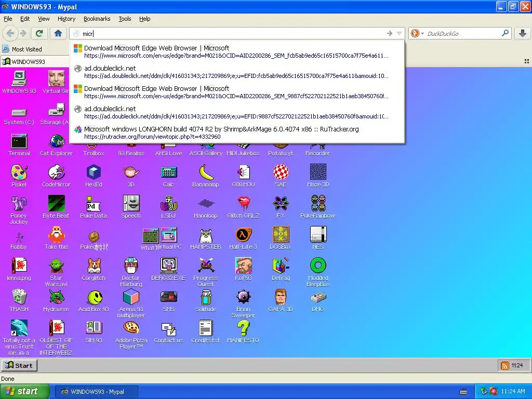This screenshot has height=399, width=532.
Task: Click the search magnifier icon
Action: pos(505,33)
